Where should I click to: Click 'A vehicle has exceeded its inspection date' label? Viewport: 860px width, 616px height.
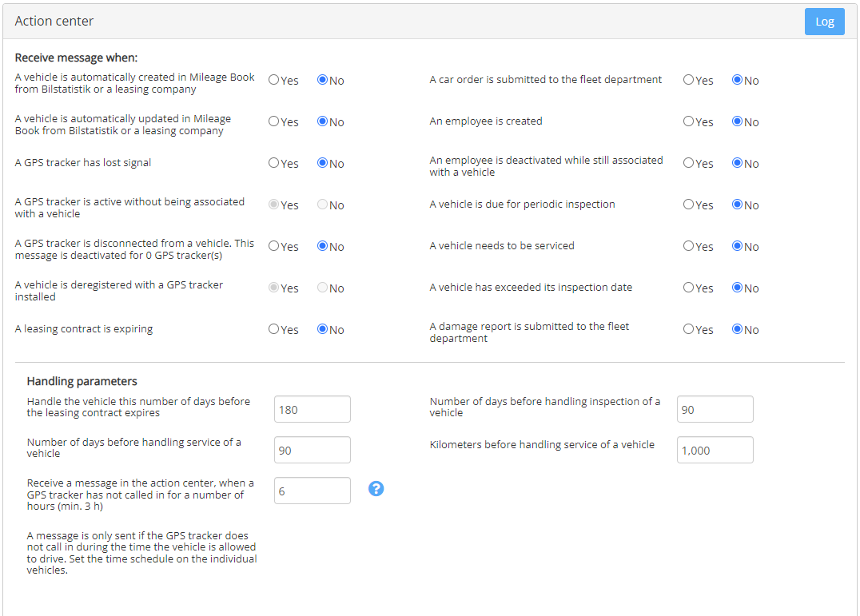click(531, 287)
